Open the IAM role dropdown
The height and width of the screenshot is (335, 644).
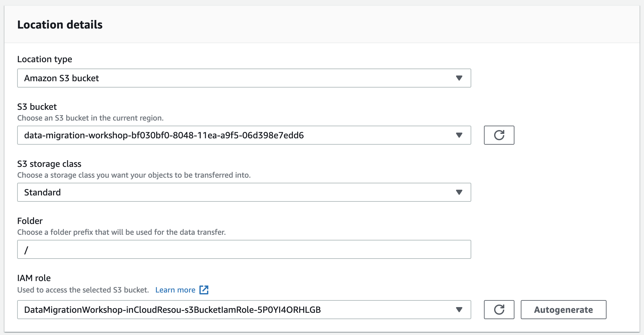(244, 310)
